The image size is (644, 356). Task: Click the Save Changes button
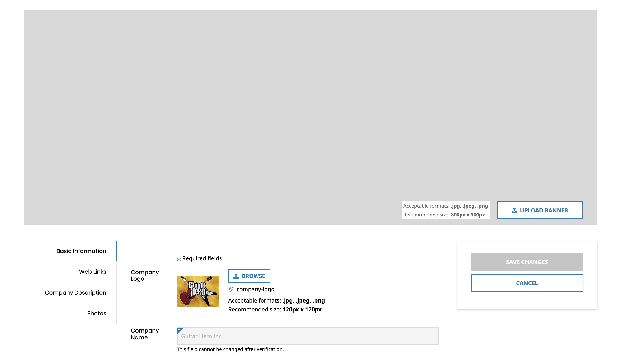527,262
